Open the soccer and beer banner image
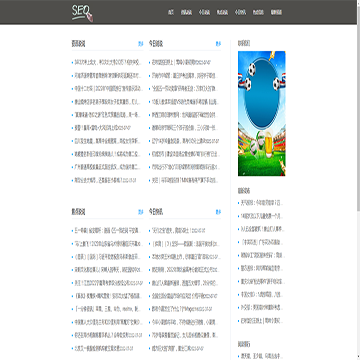Screen dimensions: 360x360 pyautogui.click(x=262, y=113)
